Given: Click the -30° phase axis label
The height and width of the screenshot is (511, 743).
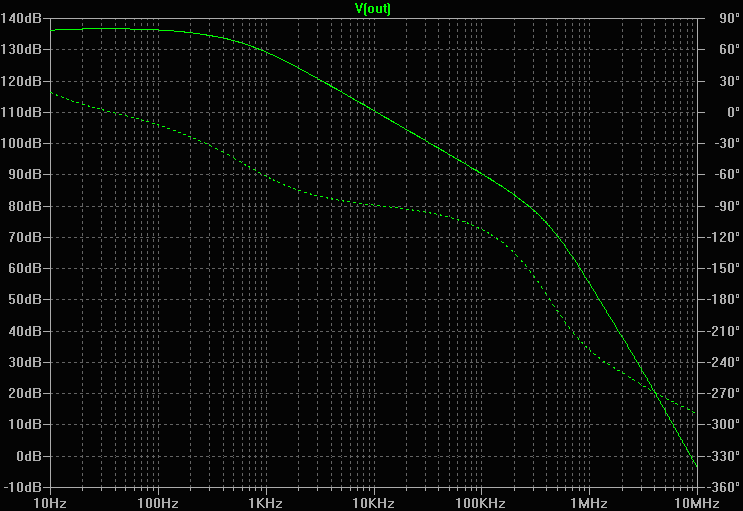Looking at the screenshot, I should [x=727, y=143].
